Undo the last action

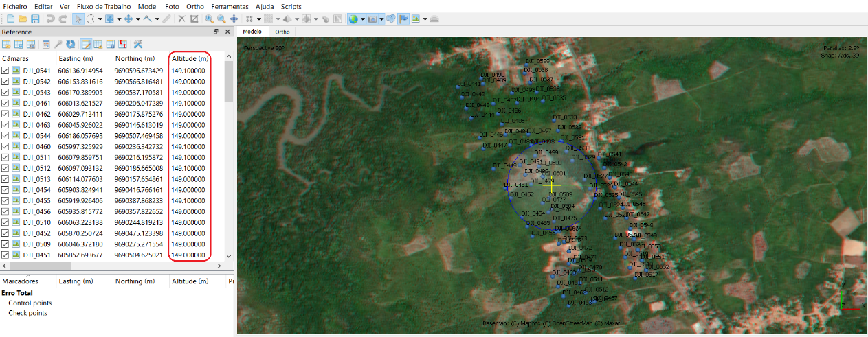point(51,19)
